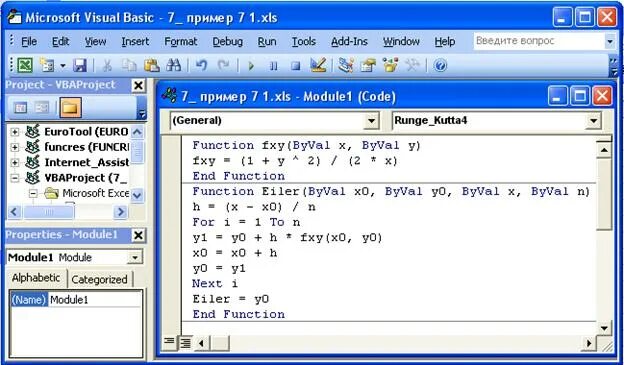The height and width of the screenshot is (365, 624).
Task: Collapse Microsoft Excel objects folder node
Action: pyautogui.click(x=33, y=193)
